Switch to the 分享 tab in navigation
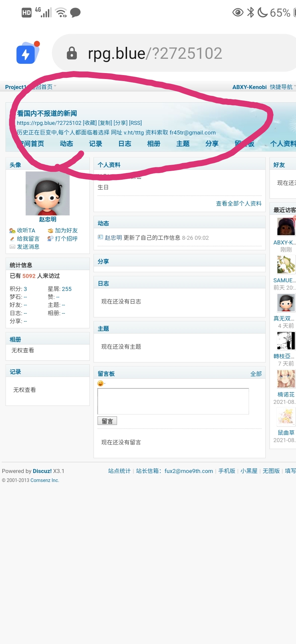The image size is (296, 644). pos(212,144)
